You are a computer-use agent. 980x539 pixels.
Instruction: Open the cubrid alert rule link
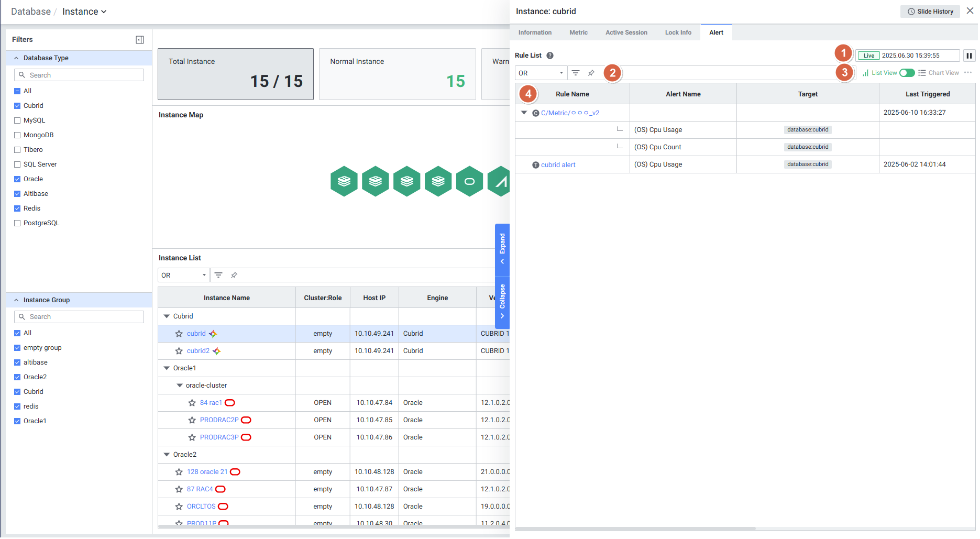click(558, 165)
